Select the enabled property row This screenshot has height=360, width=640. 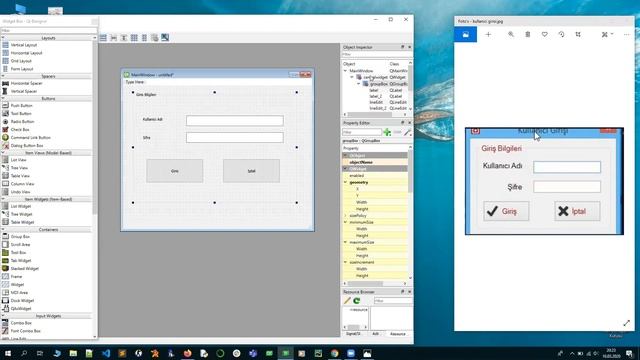pos(375,176)
